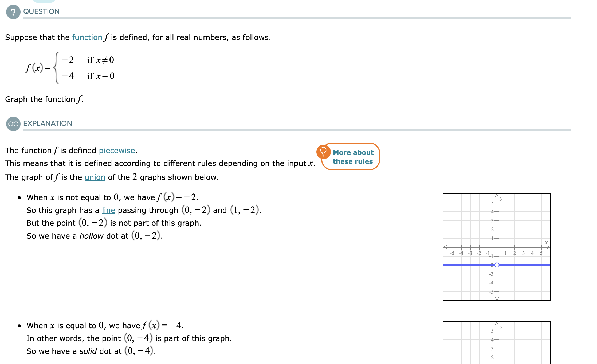Click the EXPLANATION header label

click(48, 123)
